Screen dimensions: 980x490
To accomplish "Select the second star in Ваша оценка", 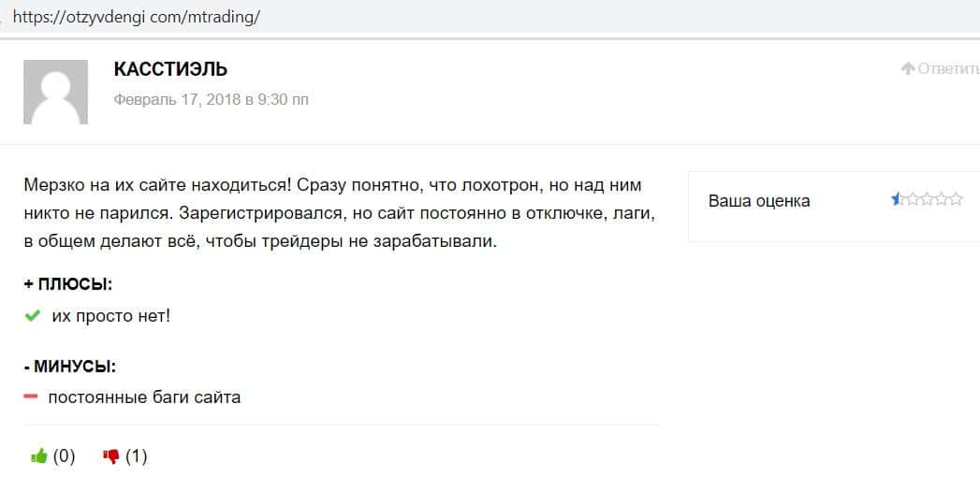I will point(912,198).
